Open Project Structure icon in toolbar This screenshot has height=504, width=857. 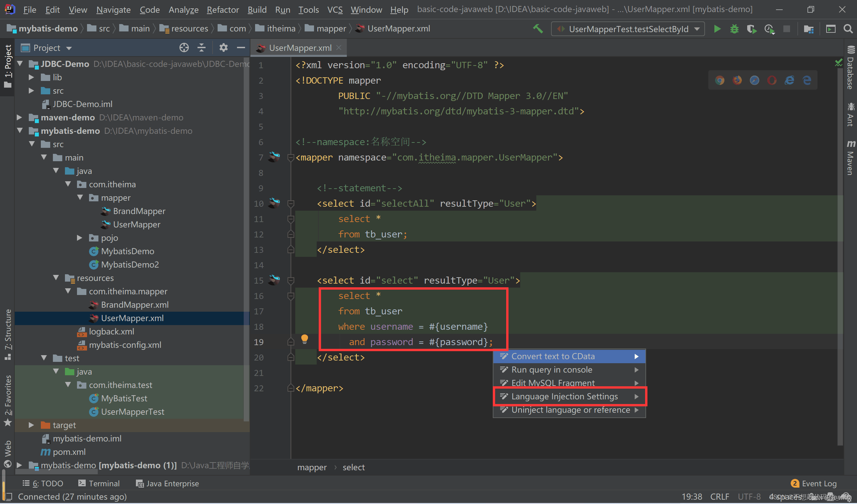(808, 29)
